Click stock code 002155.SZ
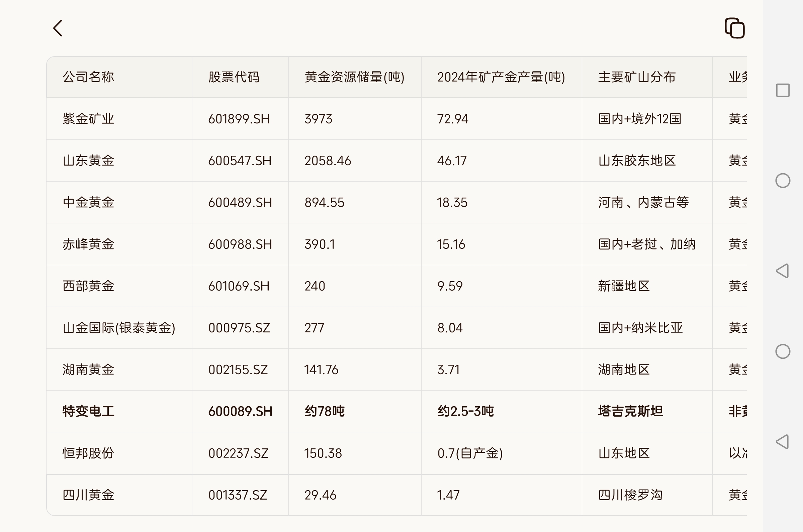Screen dimensions: 803x532 click(238, 369)
